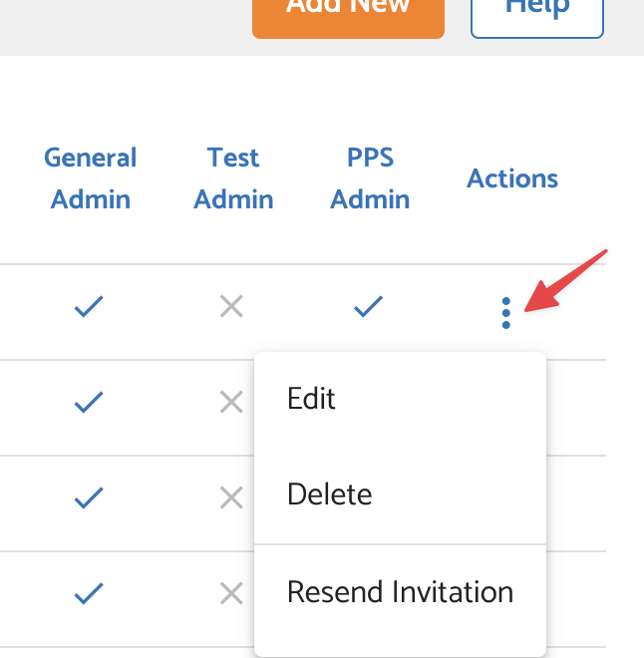Sort by PPS Admin column header
This screenshot has height=658, width=644.
pos(370,178)
